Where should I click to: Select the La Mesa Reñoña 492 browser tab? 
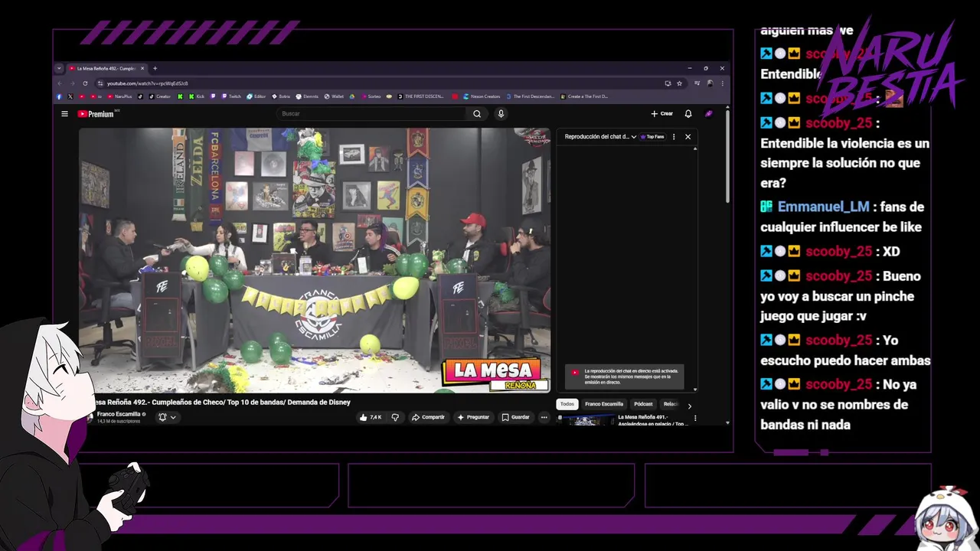click(106, 68)
